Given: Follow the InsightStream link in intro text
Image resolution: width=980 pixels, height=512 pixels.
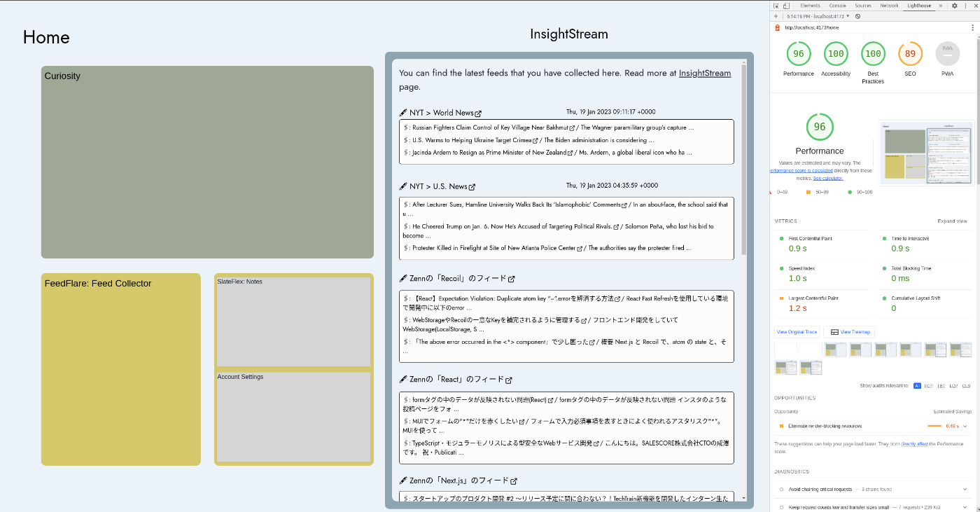Looking at the screenshot, I should click(705, 73).
